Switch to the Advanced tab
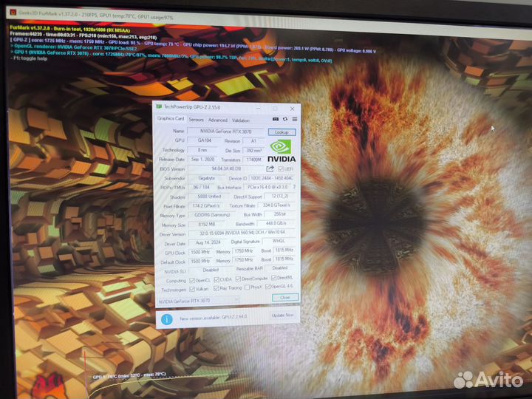This screenshot has height=399, width=532. click(x=217, y=120)
